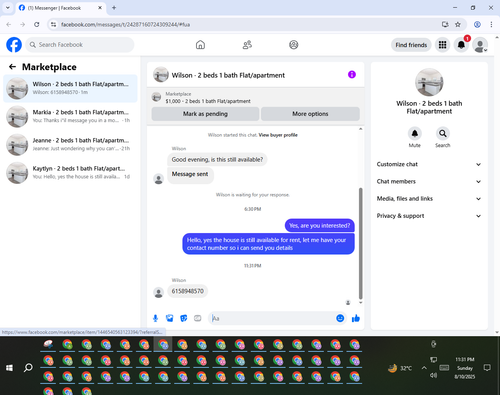Open the emoji picker in message box

click(x=340, y=318)
